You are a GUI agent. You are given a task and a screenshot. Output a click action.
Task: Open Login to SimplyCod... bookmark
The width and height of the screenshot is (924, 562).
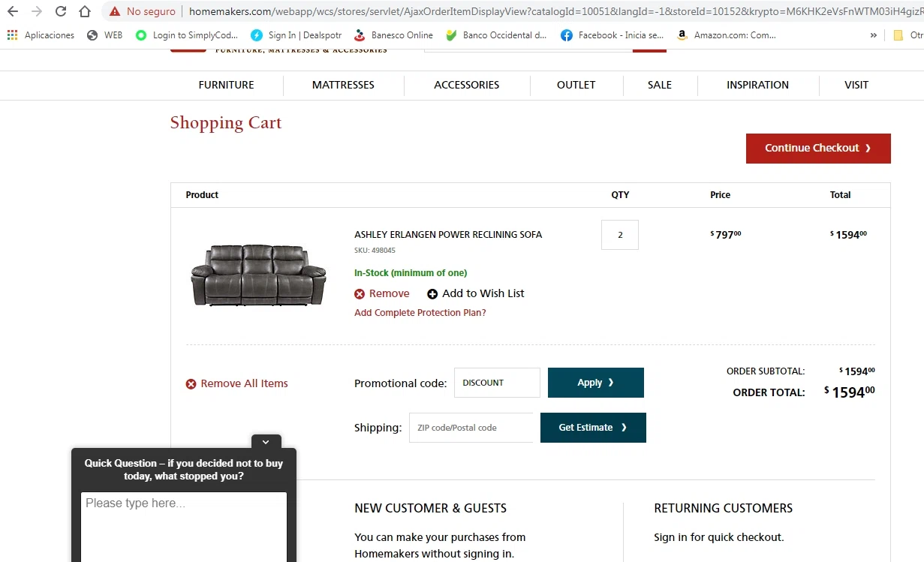pyautogui.click(x=187, y=35)
